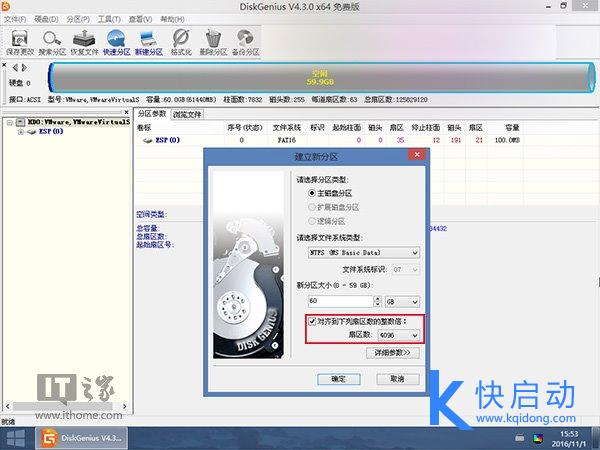The width and height of the screenshot is (600, 450).
Task: Open the GB size unit dropdown
Action: pos(402,302)
